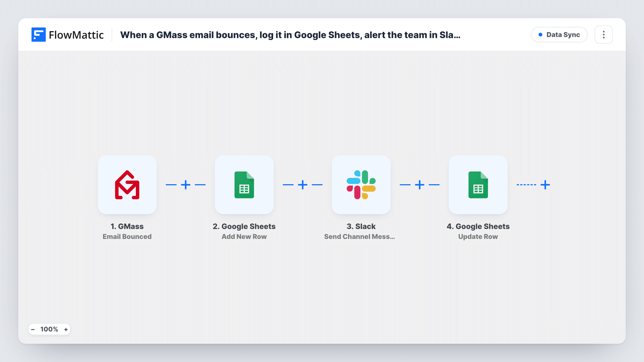Click the 'Send Channel Mess...' subtitle
Screen dimensions: 644x362
tap(360, 237)
